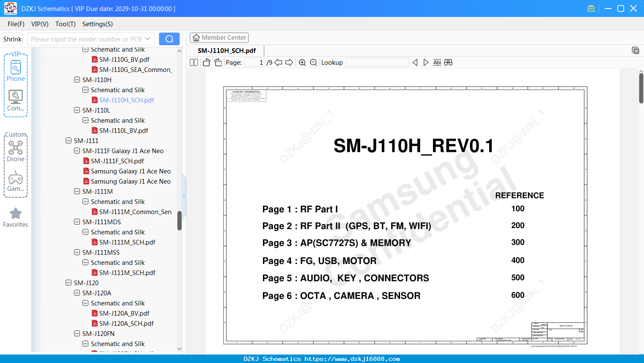Viewport: 644px width, 363px height.
Task: Collapse the SM-J111M tree node
Action: tap(77, 191)
